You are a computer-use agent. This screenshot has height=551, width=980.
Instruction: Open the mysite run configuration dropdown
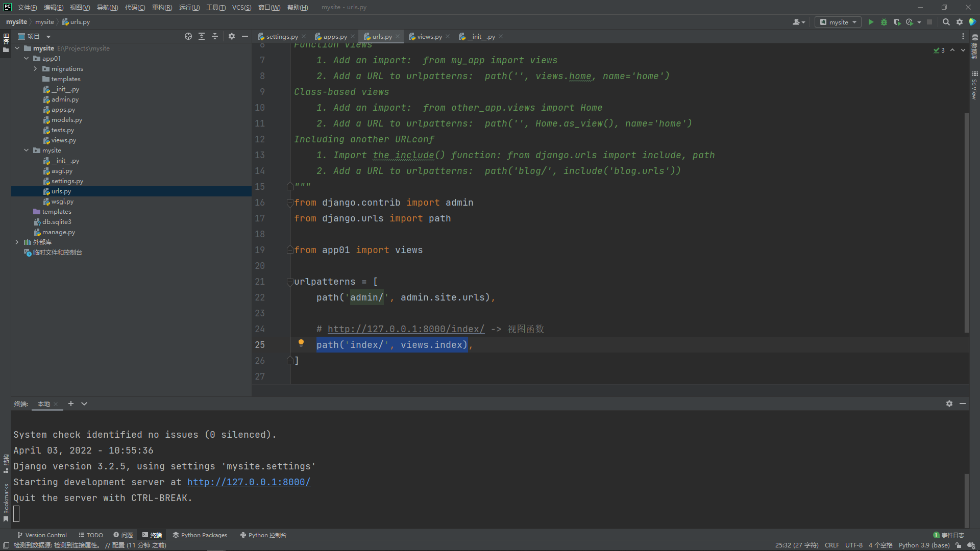click(838, 22)
